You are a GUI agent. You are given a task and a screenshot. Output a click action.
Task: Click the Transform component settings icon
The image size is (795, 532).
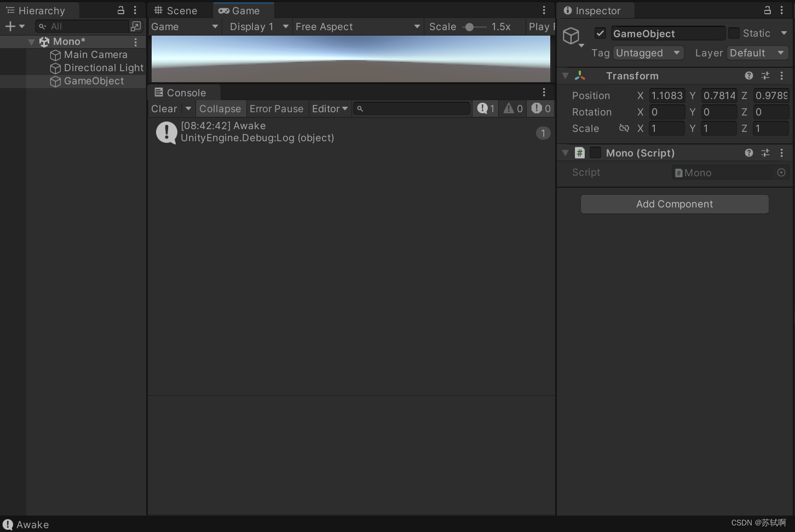point(765,76)
